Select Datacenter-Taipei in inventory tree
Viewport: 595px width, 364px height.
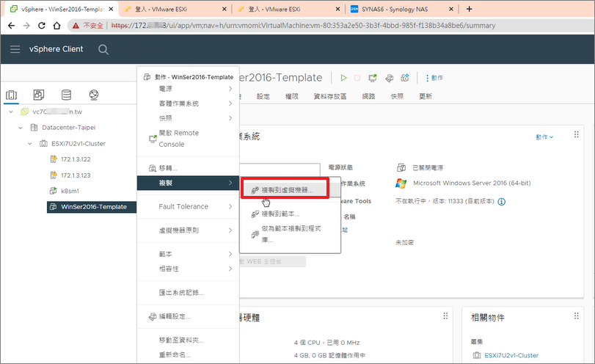[69, 128]
